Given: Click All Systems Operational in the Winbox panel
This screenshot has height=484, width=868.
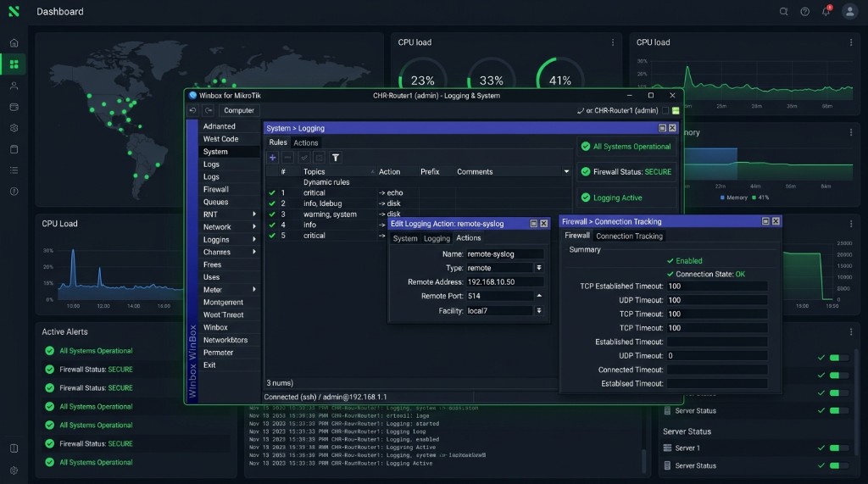Looking at the screenshot, I should click(626, 147).
